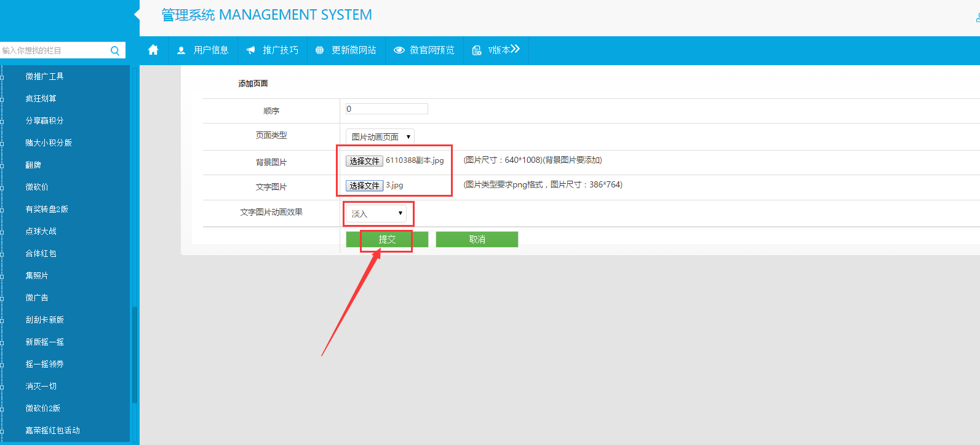
Task: Click the magnifier search icon in the sidebar
Action: [115, 50]
